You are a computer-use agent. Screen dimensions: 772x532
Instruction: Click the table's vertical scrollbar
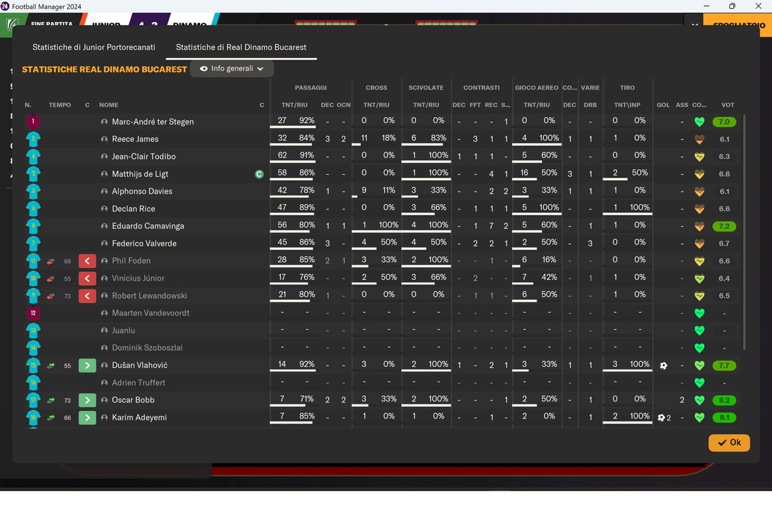(x=744, y=231)
